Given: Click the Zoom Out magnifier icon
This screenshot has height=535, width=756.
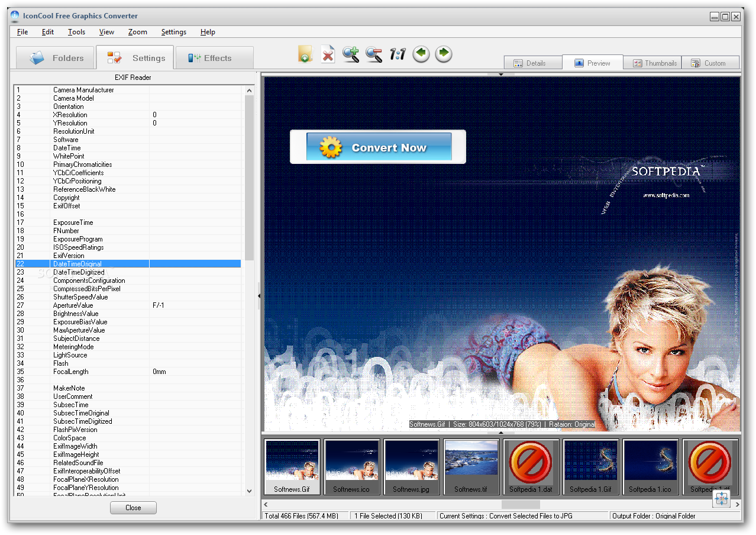Looking at the screenshot, I should point(374,54).
